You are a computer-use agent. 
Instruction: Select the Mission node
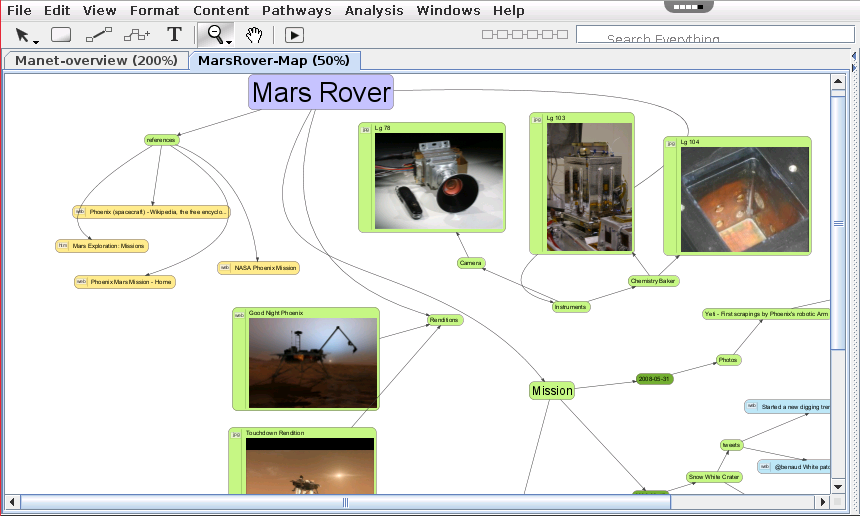tap(552, 390)
